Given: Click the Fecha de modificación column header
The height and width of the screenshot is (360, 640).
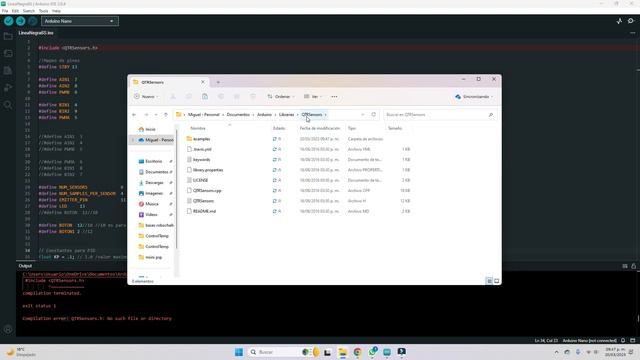Looking at the screenshot, I should coord(320,128).
